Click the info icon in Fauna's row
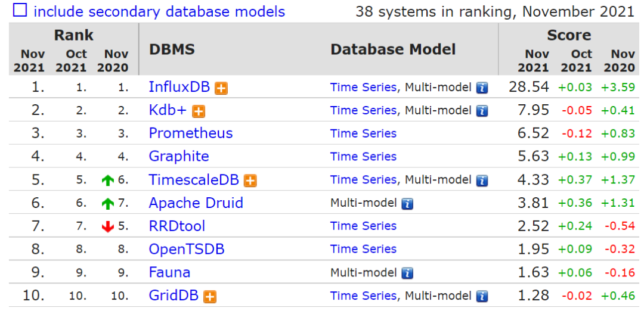Screen dimensions: 644x311 (407, 273)
